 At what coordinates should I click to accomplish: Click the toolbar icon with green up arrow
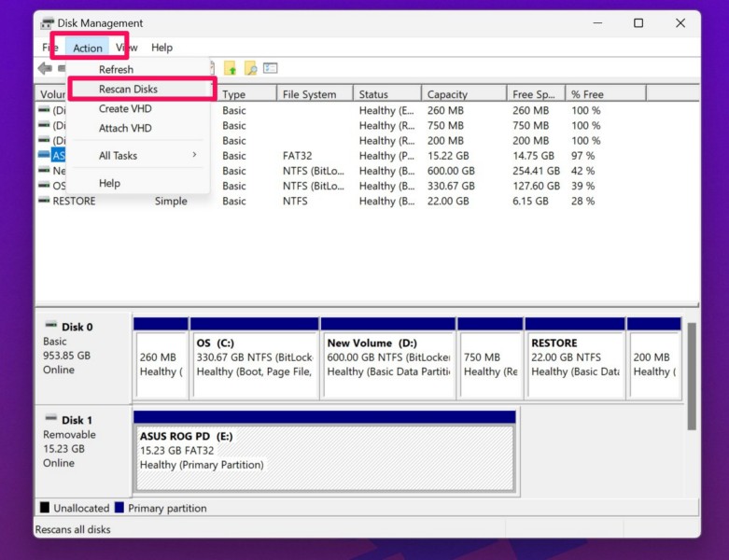pos(231,68)
